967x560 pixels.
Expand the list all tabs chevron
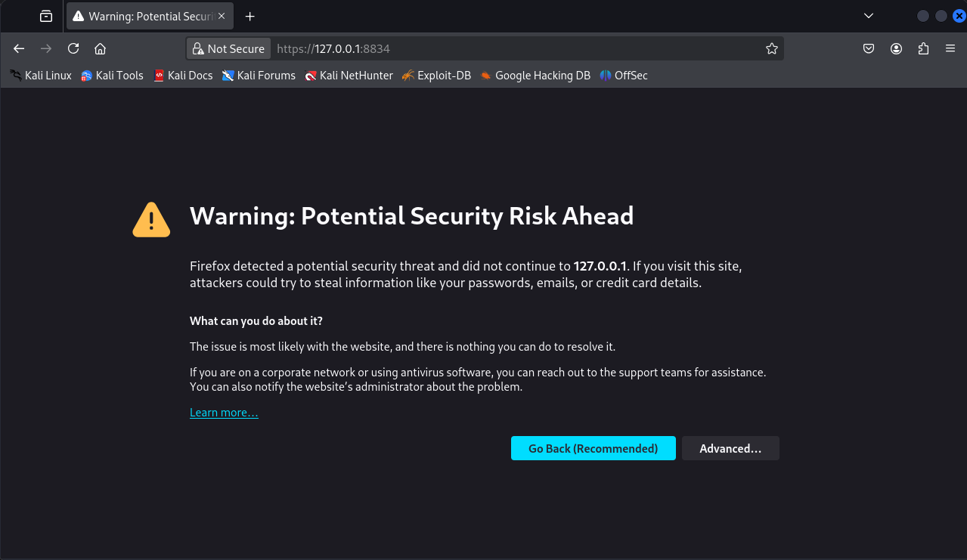(869, 16)
